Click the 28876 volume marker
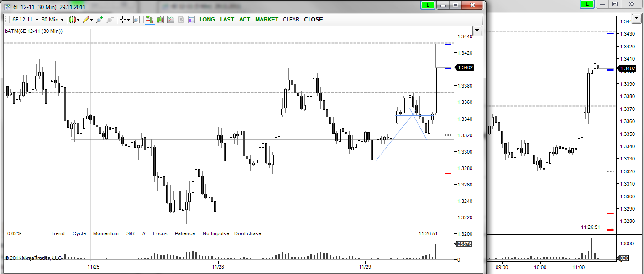 point(464,244)
